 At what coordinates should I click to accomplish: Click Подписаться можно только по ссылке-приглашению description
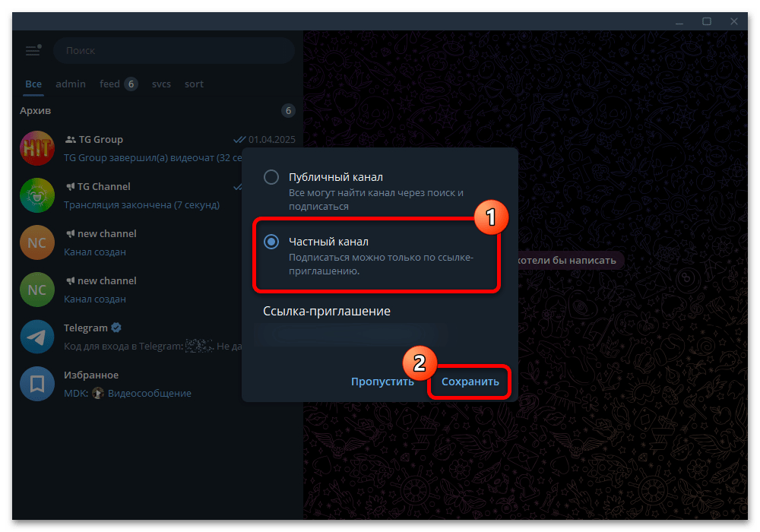(381, 264)
